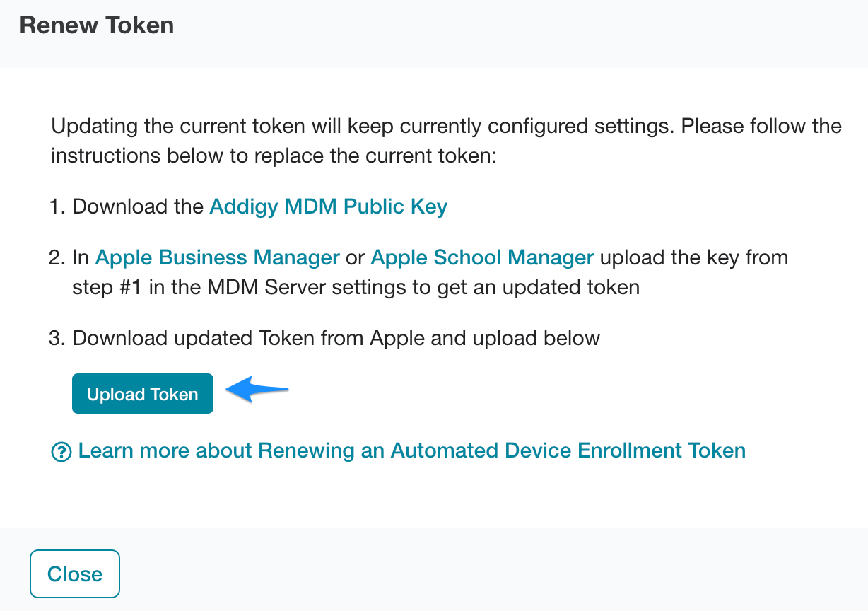Follow the public key link in step 1
Image resolution: width=868 pixels, height=611 pixels.
pyautogui.click(x=329, y=206)
